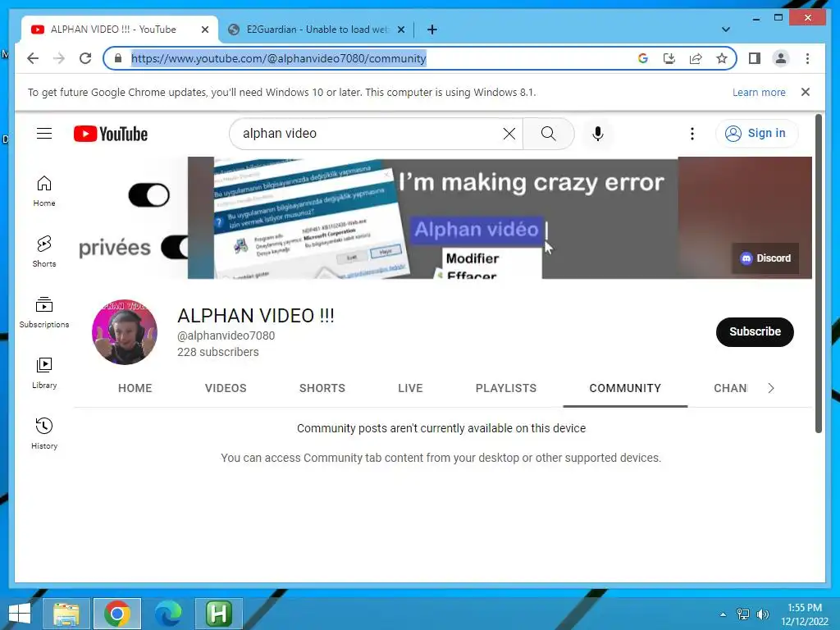Open YouTube settings three-dot menu

point(692,134)
